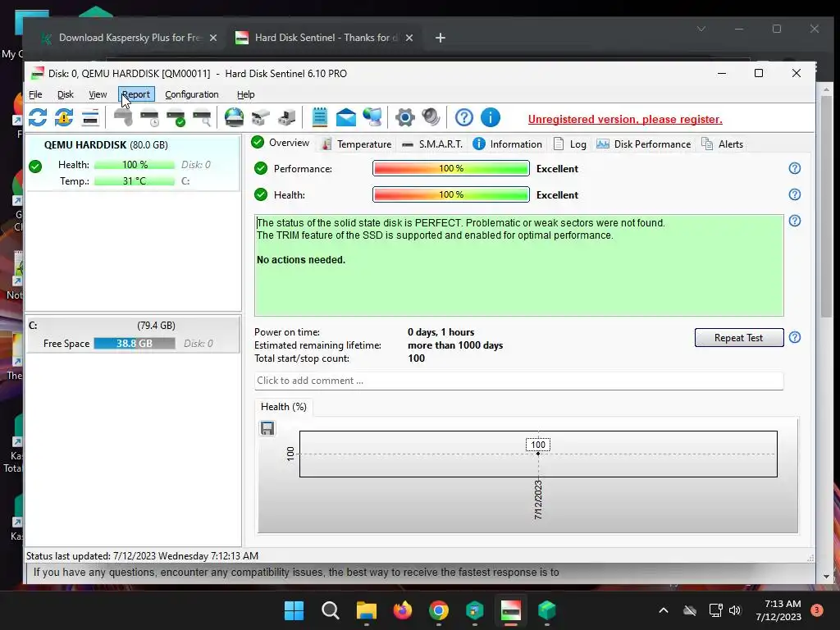Click the grey disk drives toolbar icon

[260, 117]
